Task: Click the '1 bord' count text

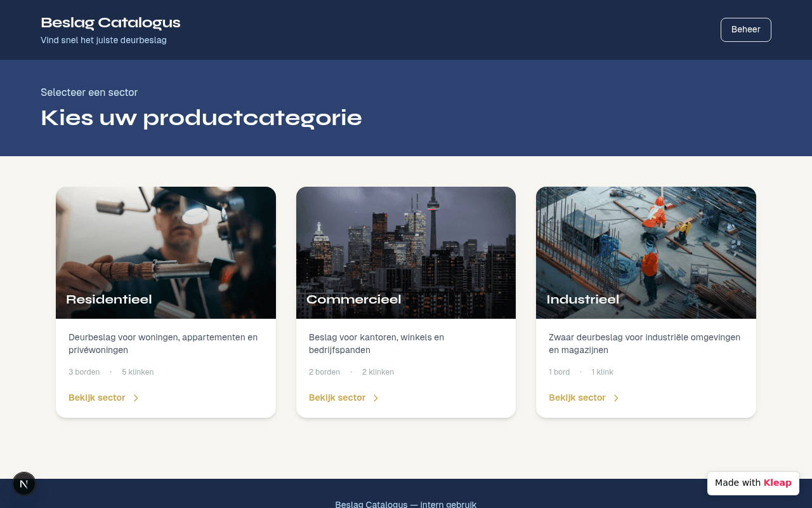Action: 560,372
